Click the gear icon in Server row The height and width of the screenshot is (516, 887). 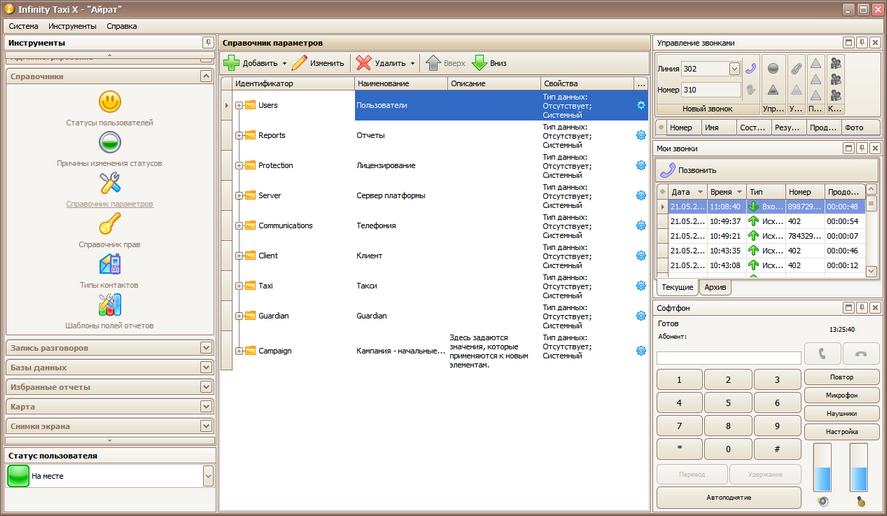tap(641, 195)
